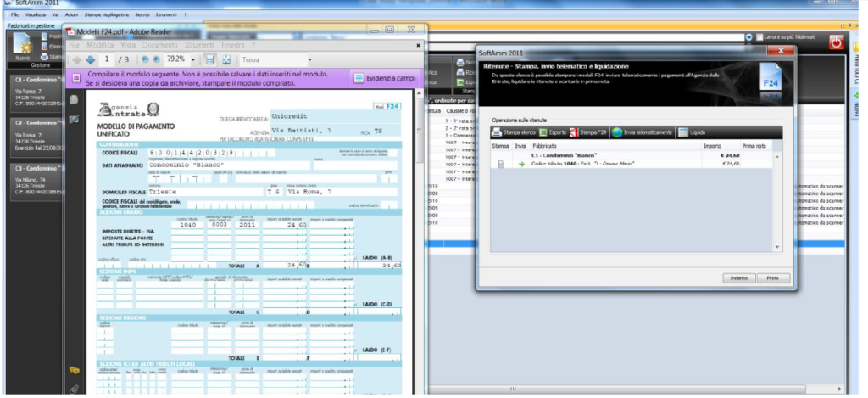Click the Invia telematicamente globe icon

coord(617,132)
